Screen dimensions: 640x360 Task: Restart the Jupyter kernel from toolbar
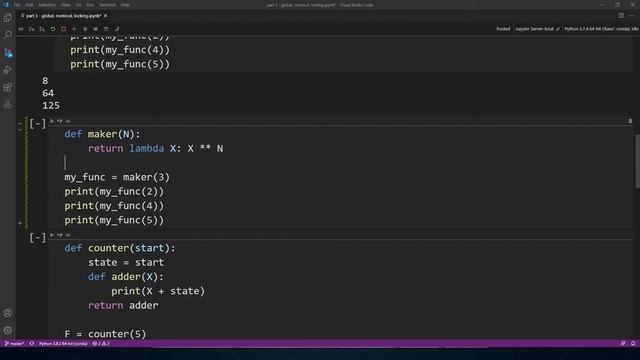[x=53, y=29]
